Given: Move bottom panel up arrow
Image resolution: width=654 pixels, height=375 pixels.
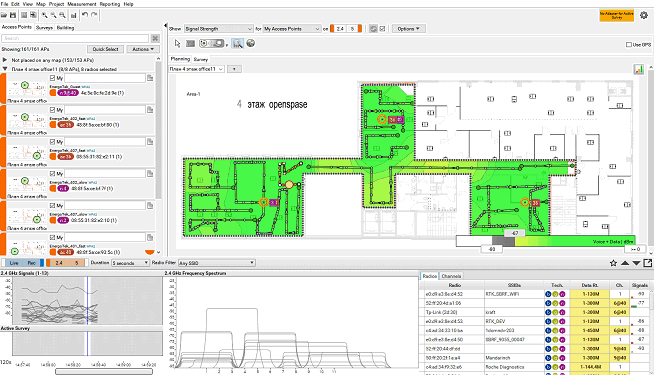Looking at the screenshot, I should 625,263.
